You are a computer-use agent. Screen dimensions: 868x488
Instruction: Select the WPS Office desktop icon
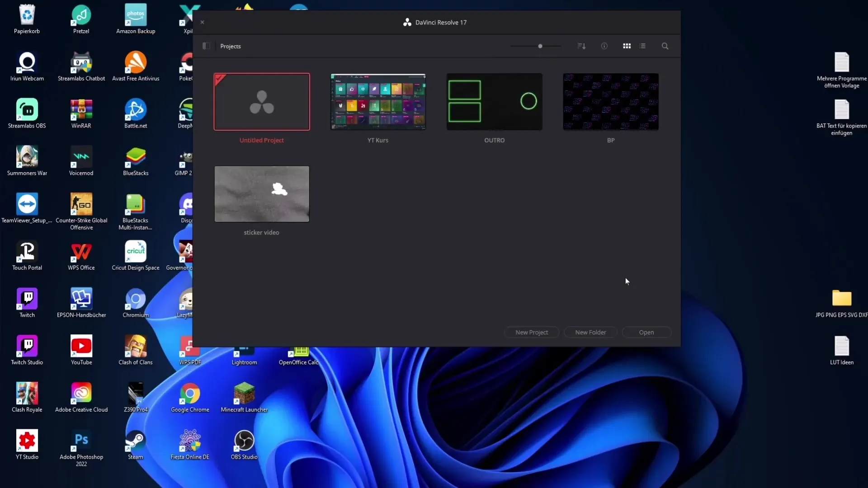[x=81, y=256]
